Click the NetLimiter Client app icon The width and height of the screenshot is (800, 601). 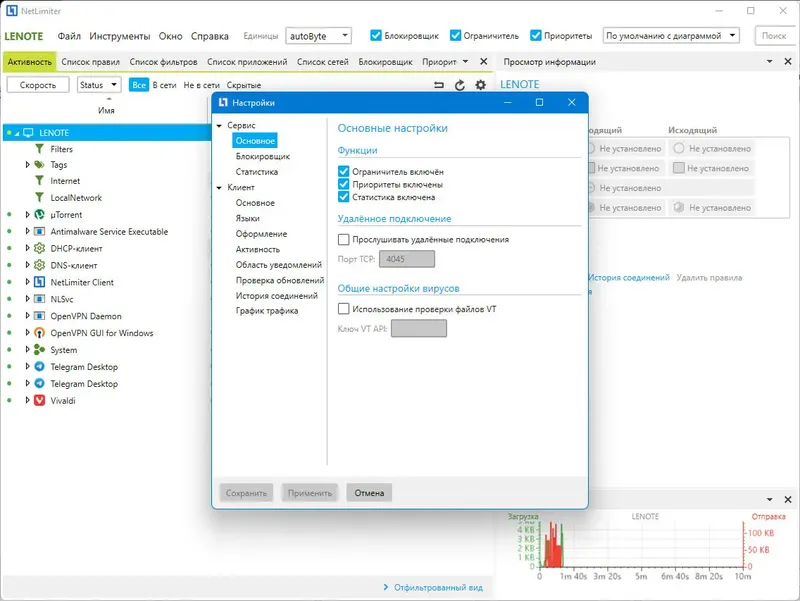point(39,282)
